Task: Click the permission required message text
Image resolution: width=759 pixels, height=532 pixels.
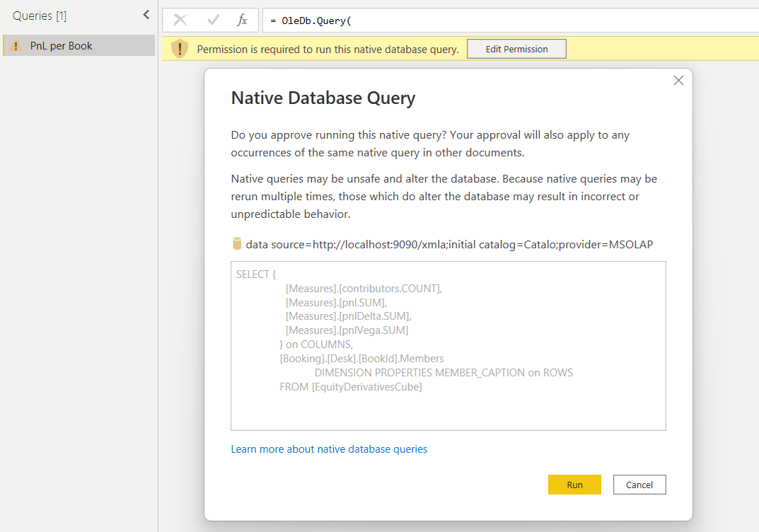Action: click(x=328, y=50)
